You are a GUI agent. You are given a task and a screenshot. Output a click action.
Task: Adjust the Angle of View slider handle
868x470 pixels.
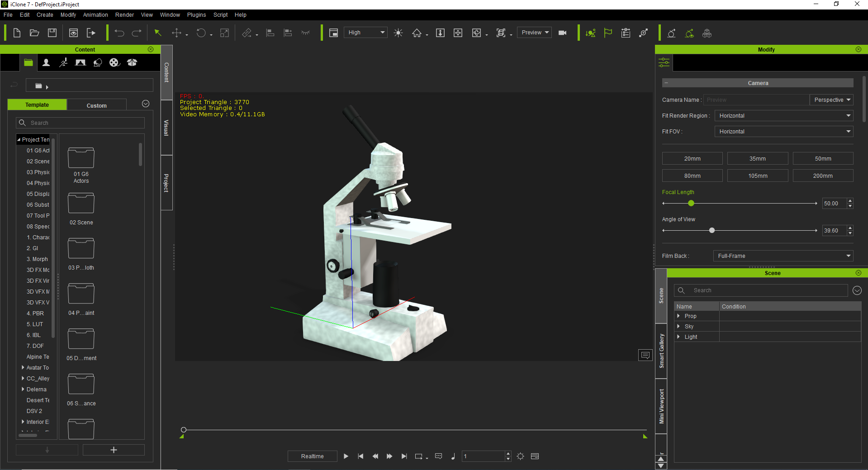click(712, 231)
